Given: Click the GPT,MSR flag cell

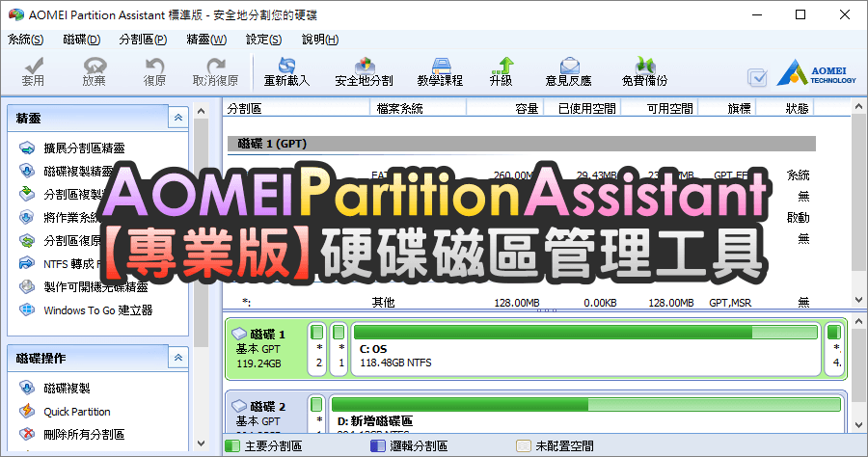Looking at the screenshot, I should tap(730, 303).
